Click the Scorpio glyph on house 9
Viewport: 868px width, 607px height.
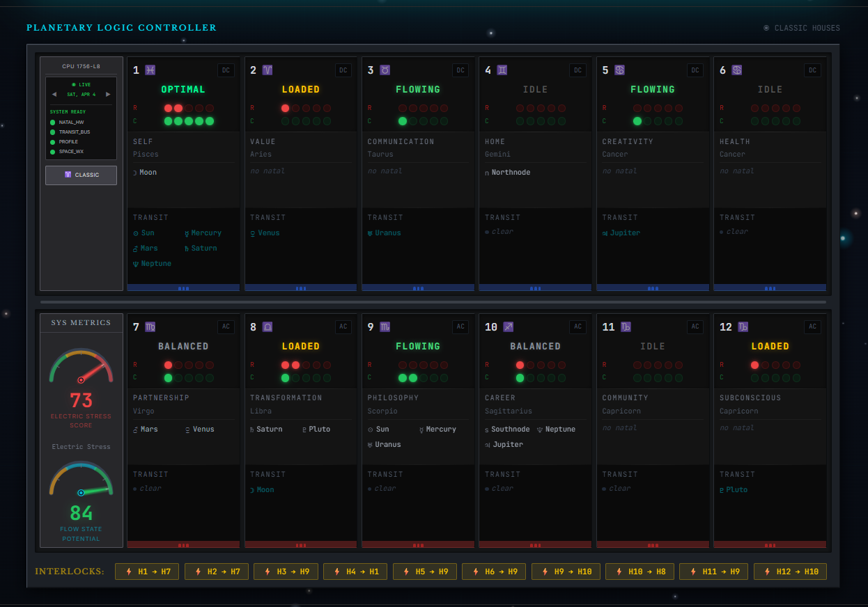385,327
